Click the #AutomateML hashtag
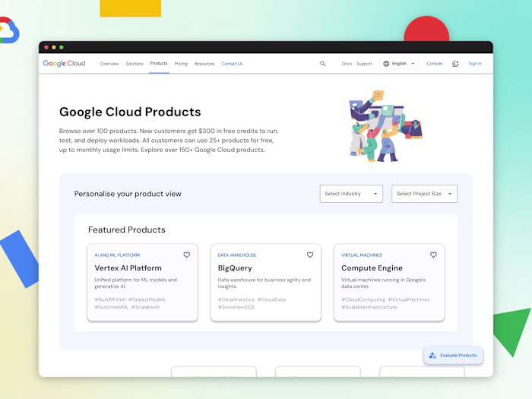This screenshot has width=532, height=399. point(111,307)
